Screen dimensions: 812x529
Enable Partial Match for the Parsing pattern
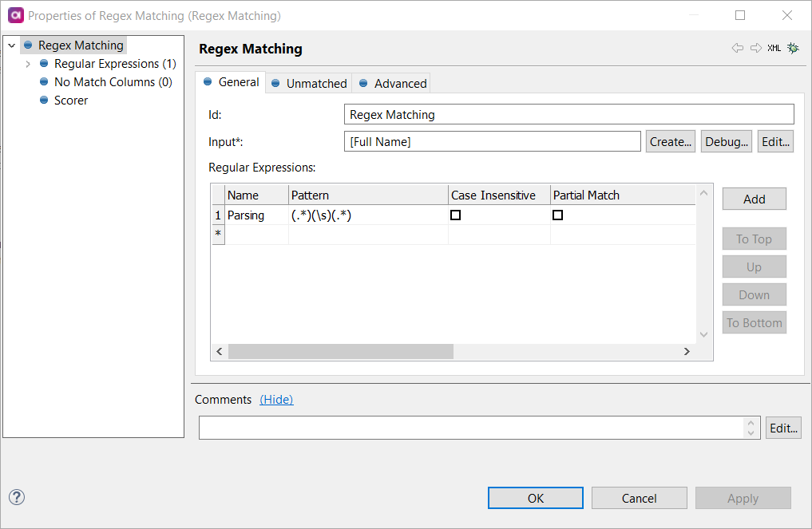[557, 214]
